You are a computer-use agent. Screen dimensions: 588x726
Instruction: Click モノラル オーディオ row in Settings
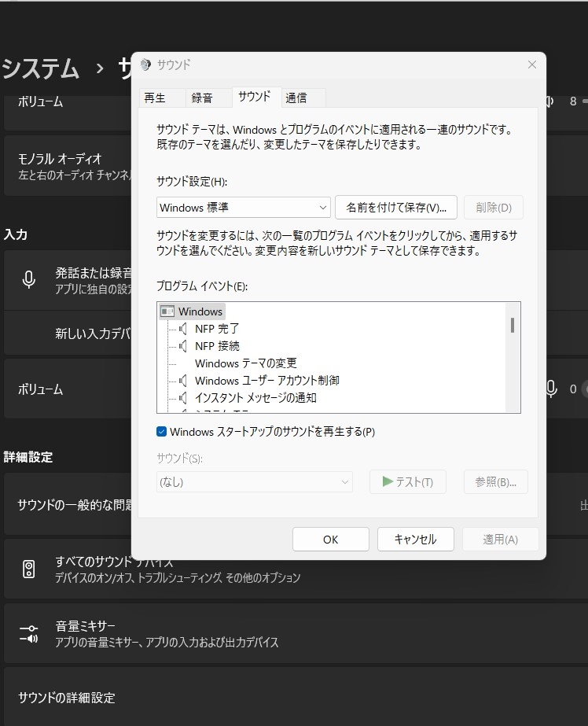[x=68, y=166]
